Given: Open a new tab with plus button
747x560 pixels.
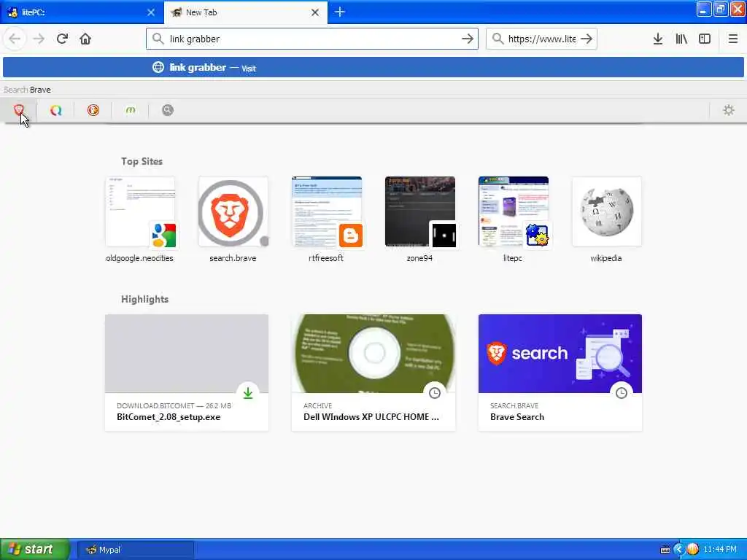Looking at the screenshot, I should (340, 12).
